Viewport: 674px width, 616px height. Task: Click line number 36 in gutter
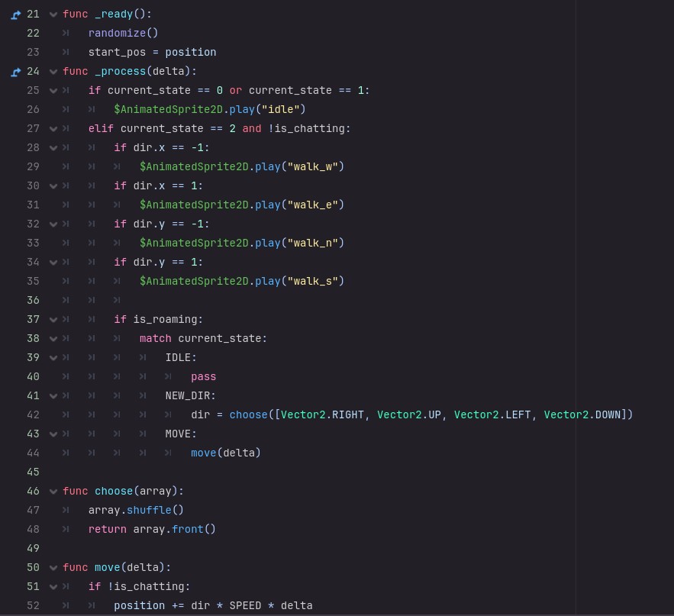point(33,300)
